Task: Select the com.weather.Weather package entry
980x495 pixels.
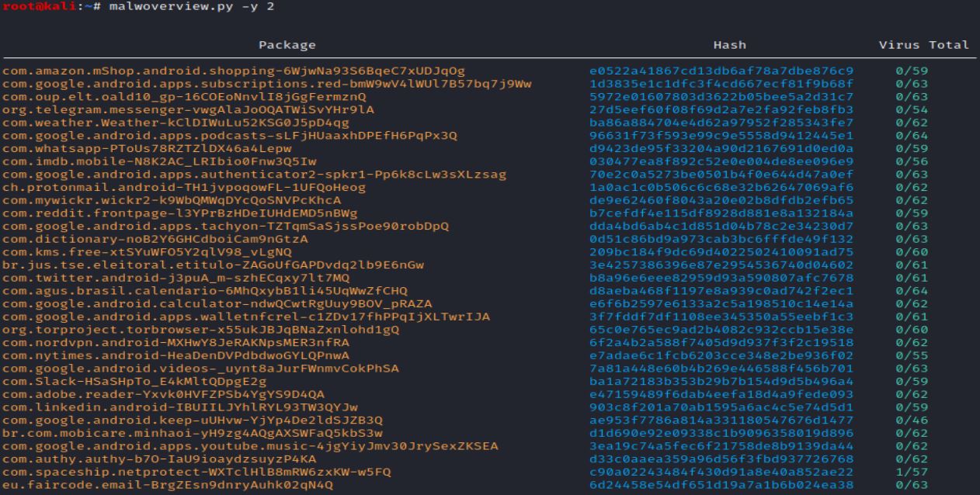Action: point(175,123)
